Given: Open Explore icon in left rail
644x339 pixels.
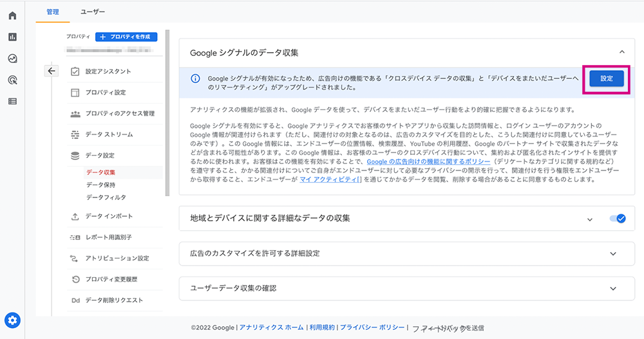Looking at the screenshot, I should click(12, 59).
